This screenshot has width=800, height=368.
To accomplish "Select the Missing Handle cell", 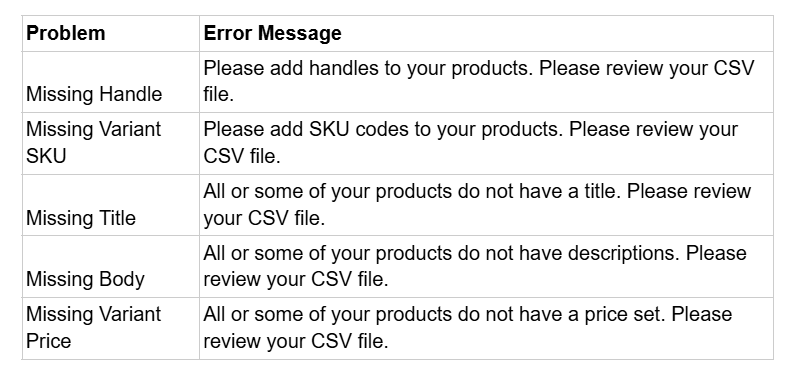I will [110, 82].
